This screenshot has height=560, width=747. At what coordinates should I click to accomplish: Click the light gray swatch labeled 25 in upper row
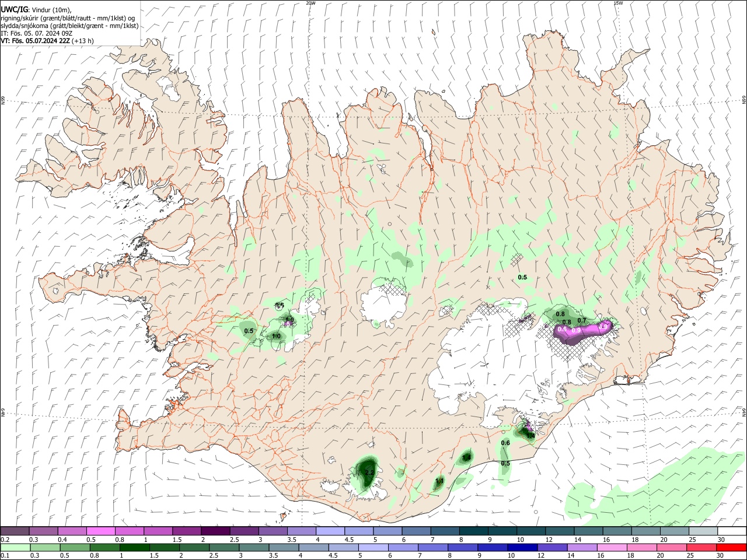point(703,531)
